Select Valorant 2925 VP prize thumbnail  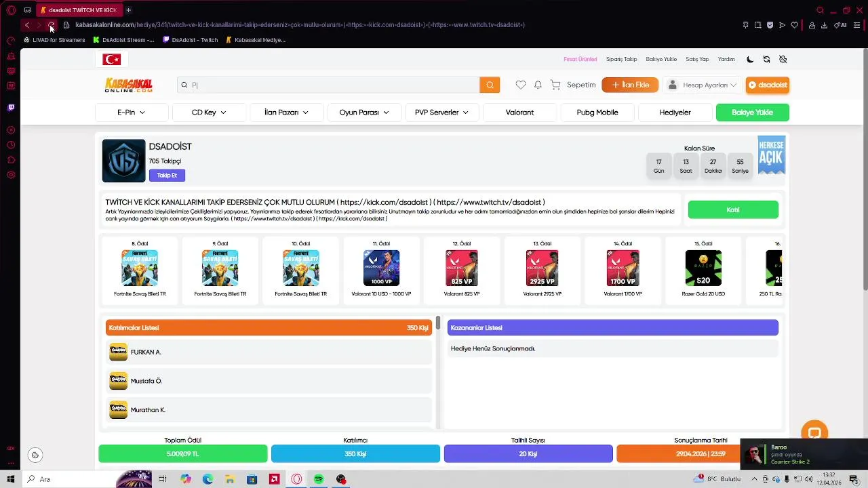pyautogui.click(x=542, y=268)
